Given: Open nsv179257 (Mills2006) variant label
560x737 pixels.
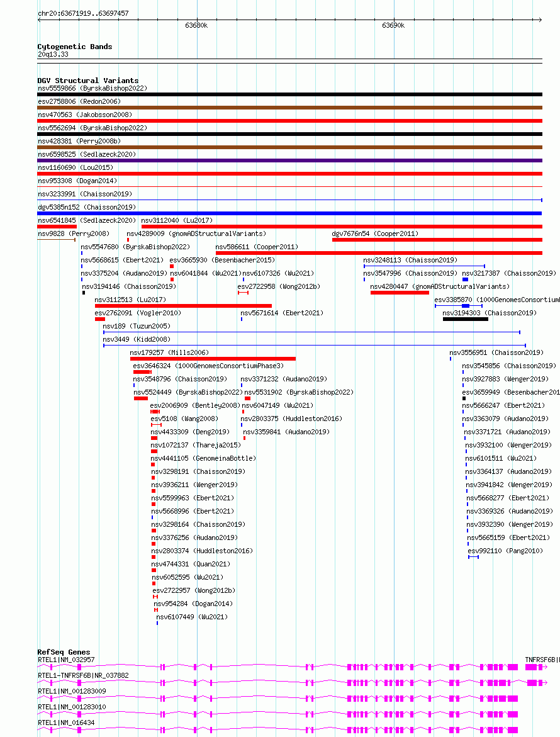Looking at the screenshot, I should click(170, 352).
